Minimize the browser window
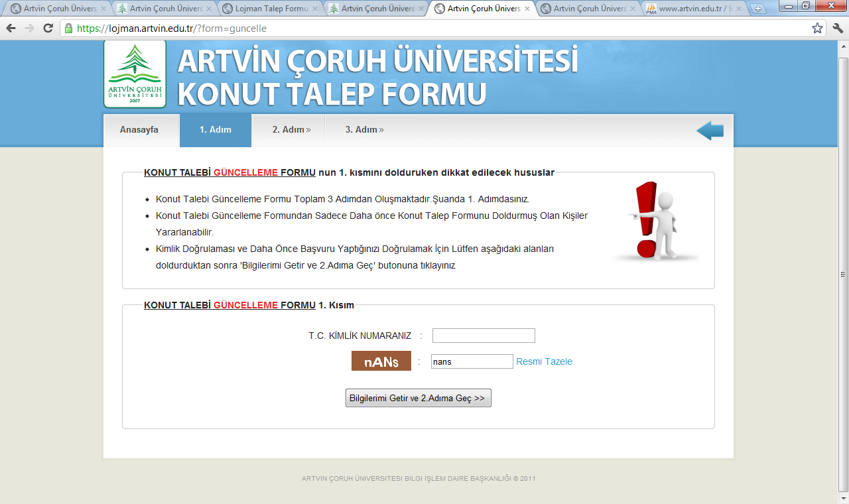 point(789,5)
